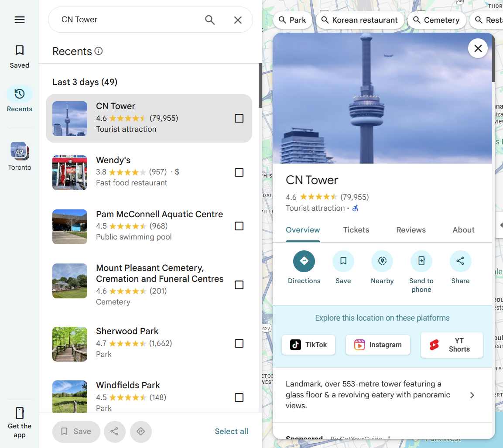
Task: Open Sherwood Park title in list
Action: [x=127, y=331]
